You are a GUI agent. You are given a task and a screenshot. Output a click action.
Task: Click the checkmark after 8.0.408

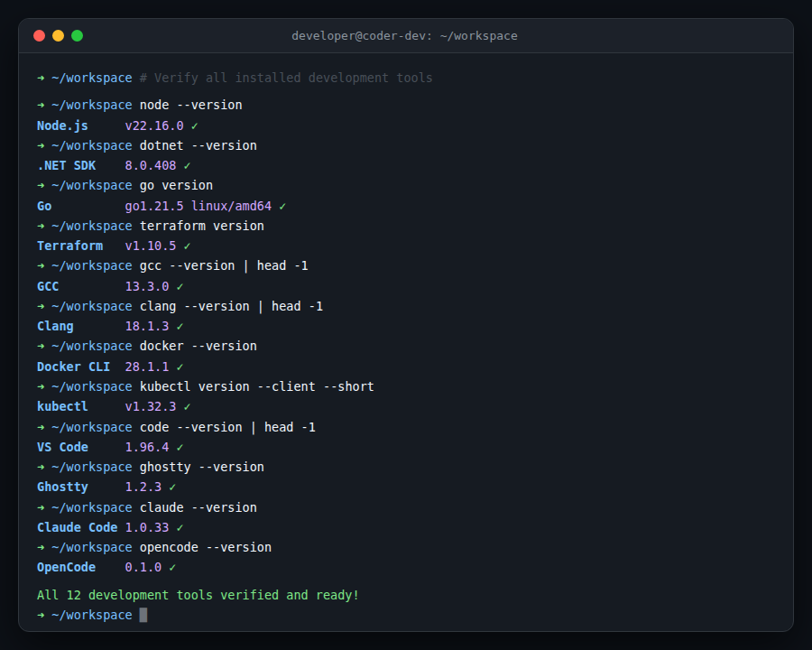tap(188, 166)
